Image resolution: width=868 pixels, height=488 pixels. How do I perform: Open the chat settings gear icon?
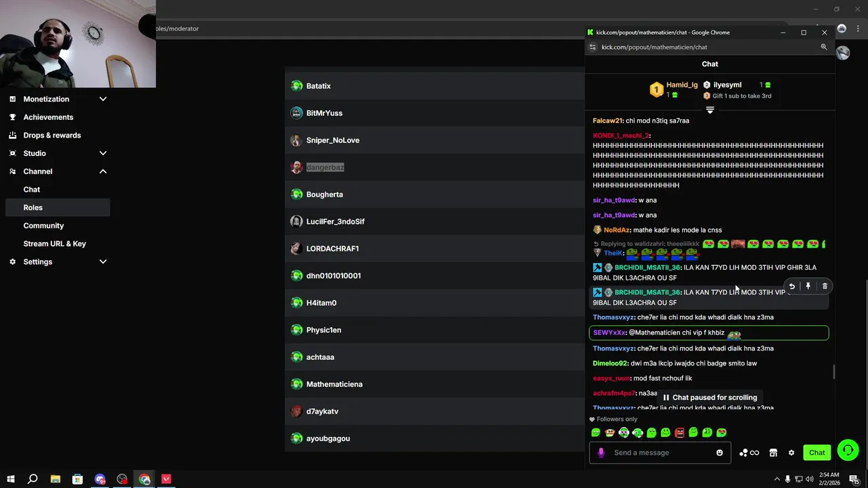pyautogui.click(x=791, y=453)
